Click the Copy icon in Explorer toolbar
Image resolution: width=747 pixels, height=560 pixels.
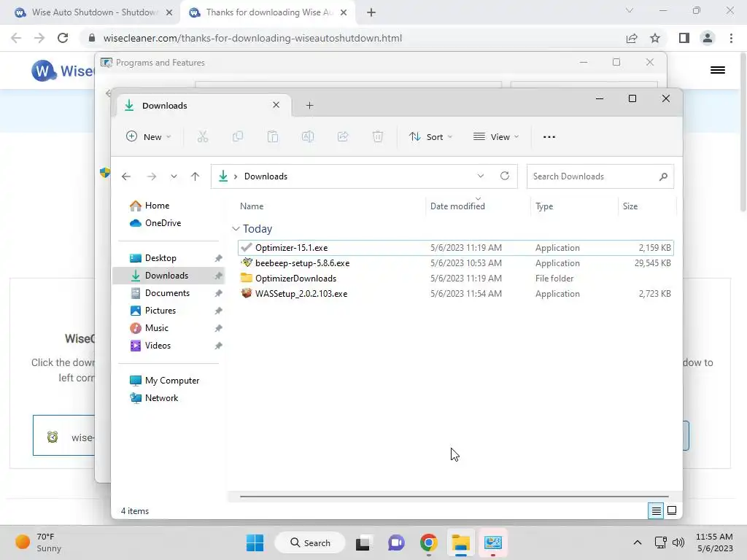pyautogui.click(x=237, y=136)
